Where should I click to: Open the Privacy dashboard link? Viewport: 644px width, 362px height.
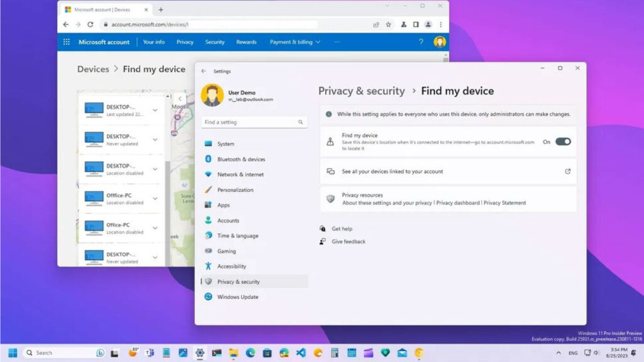pyautogui.click(x=458, y=203)
